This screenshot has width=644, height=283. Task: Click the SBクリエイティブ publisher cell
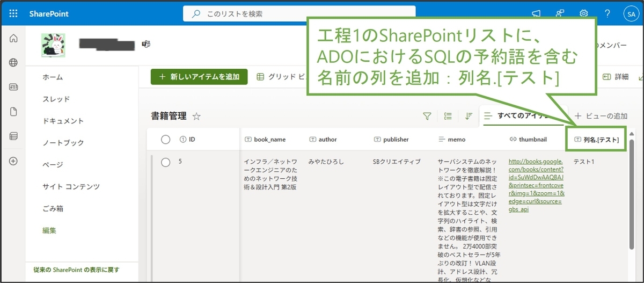397,161
